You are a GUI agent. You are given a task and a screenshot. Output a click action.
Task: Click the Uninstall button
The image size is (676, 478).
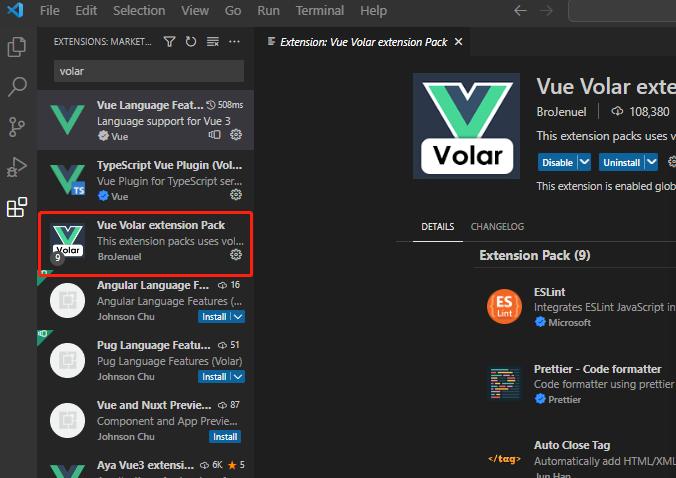point(621,162)
